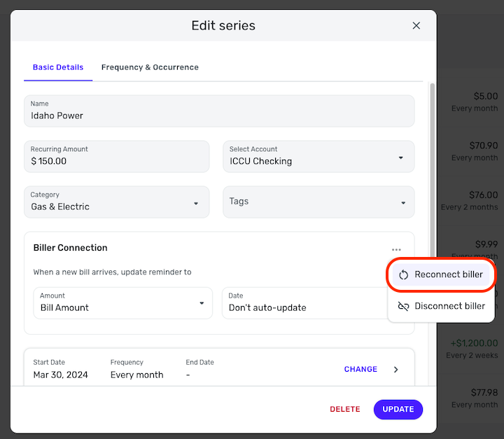This screenshot has width=504, height=439.
Task: Click the Name field containing Idaho Power
Action: (219, 111)
